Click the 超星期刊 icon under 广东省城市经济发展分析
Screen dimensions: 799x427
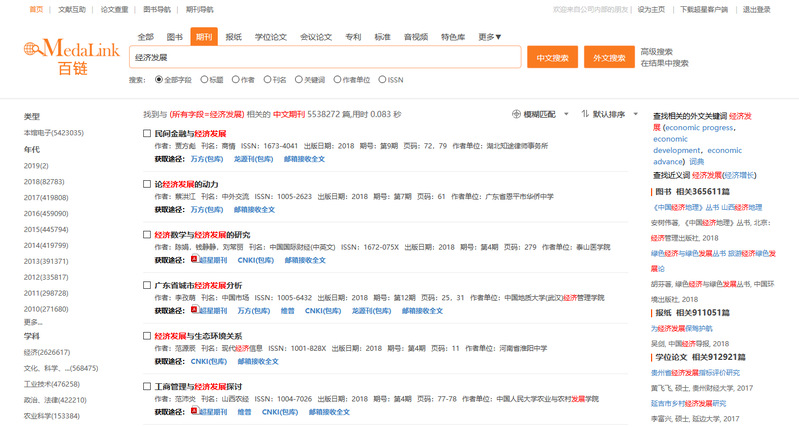tap(194, 310)
